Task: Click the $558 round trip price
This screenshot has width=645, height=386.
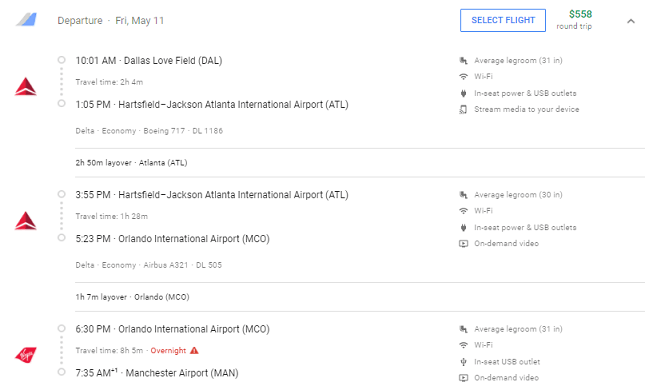Action: [x=575, y=20]
